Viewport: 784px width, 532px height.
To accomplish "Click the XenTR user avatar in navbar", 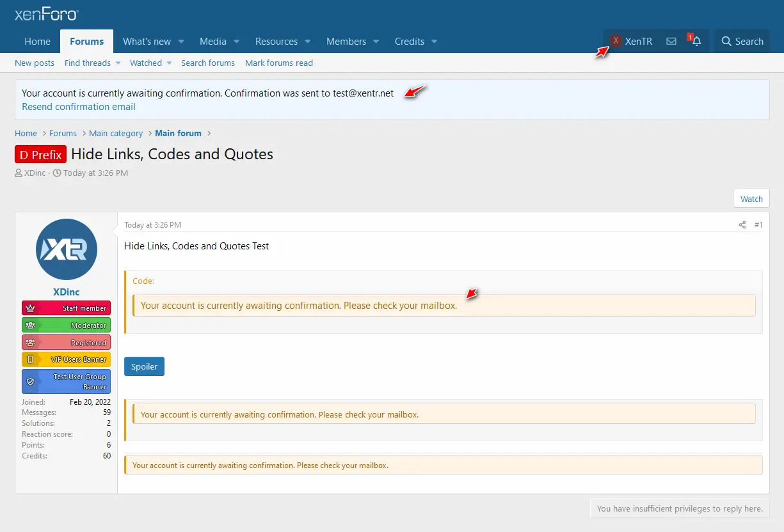I will point(616,41).
